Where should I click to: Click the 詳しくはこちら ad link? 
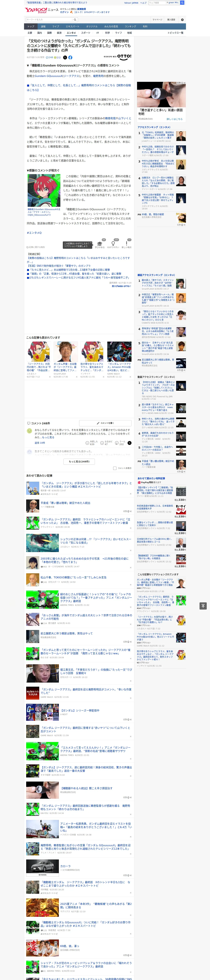pyautogui.click(x=174, y=119)
